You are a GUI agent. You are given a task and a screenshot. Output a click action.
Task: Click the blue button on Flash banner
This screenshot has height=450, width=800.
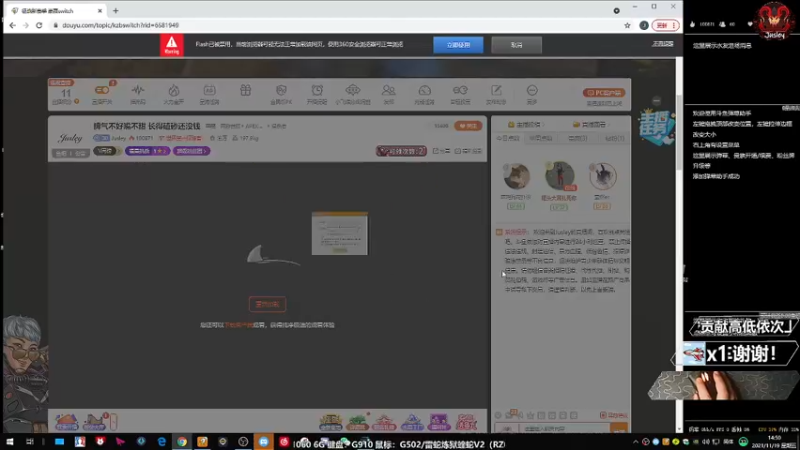tap(458, 45)
